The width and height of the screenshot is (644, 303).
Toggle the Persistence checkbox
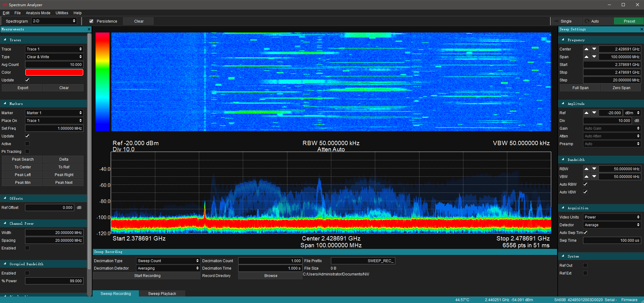(x=91, y=21)
